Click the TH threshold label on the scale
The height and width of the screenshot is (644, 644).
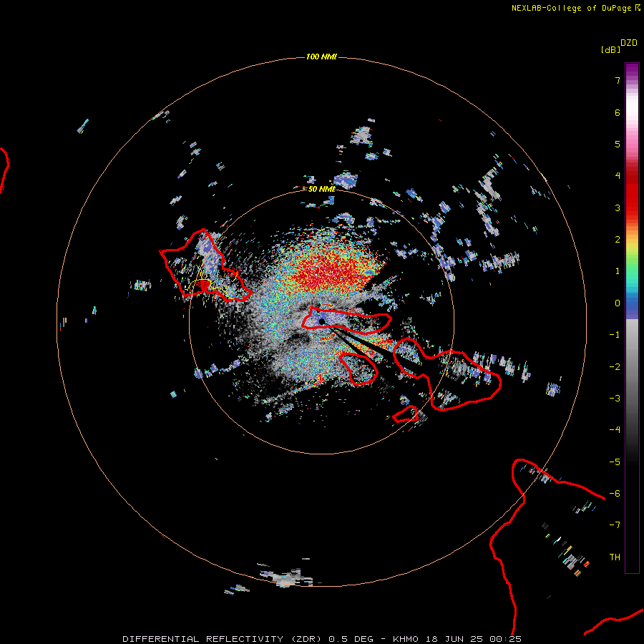point(615,557)
